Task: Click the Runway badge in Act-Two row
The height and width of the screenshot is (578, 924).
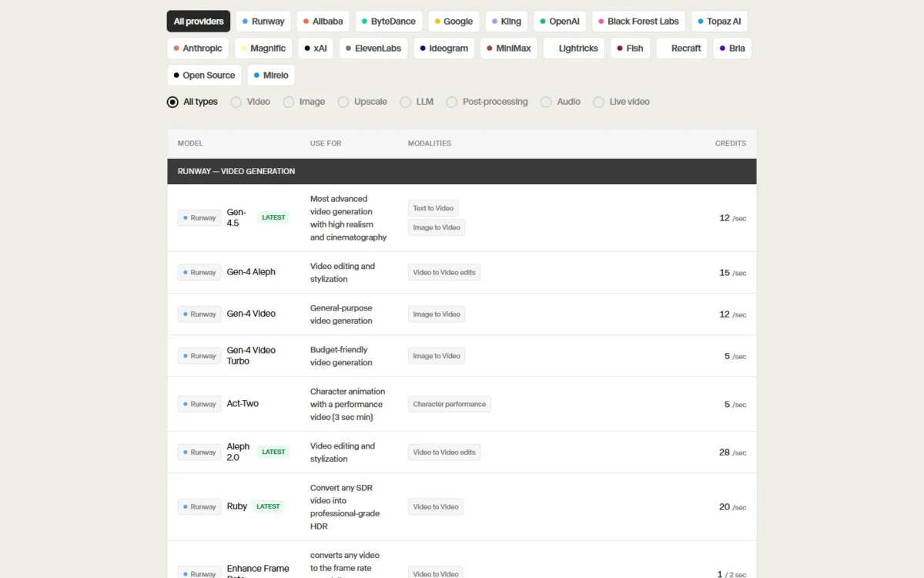Action: (199, 404)
